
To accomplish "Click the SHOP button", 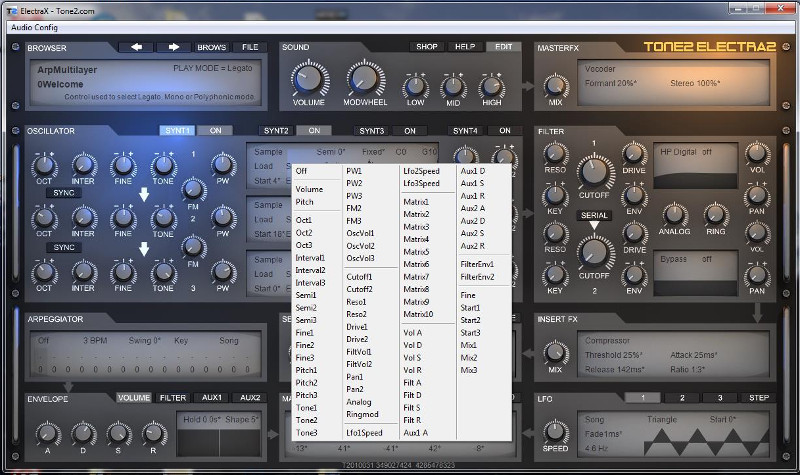I will point(427,46).
